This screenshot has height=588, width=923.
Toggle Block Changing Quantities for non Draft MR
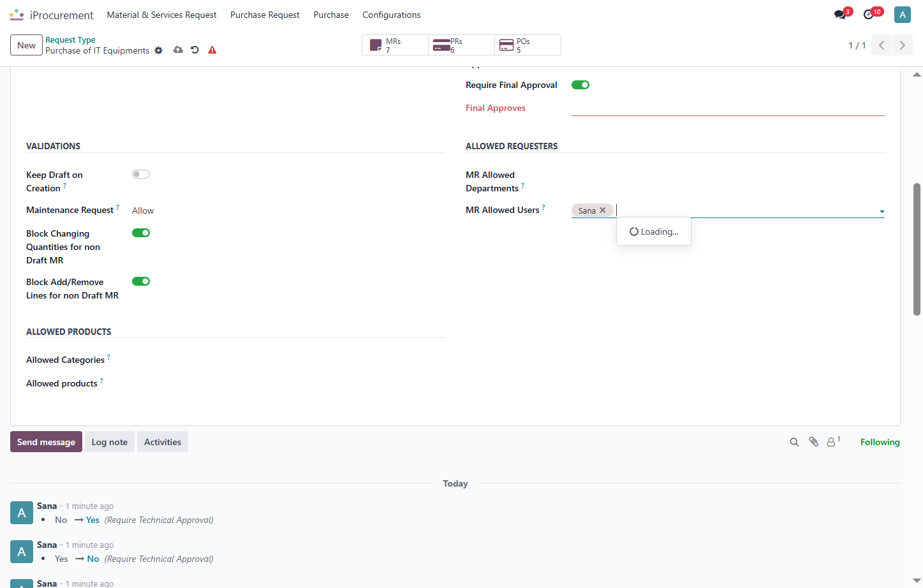point(141,233)
